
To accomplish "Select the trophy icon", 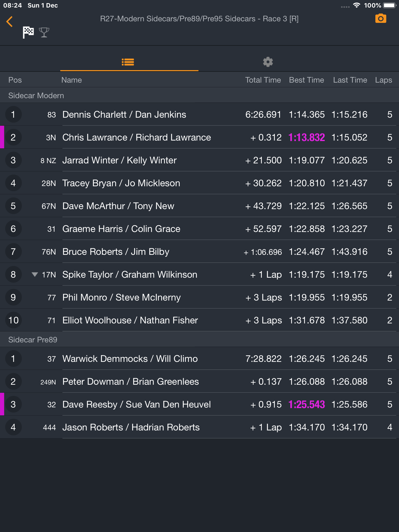I will point(44,32).
